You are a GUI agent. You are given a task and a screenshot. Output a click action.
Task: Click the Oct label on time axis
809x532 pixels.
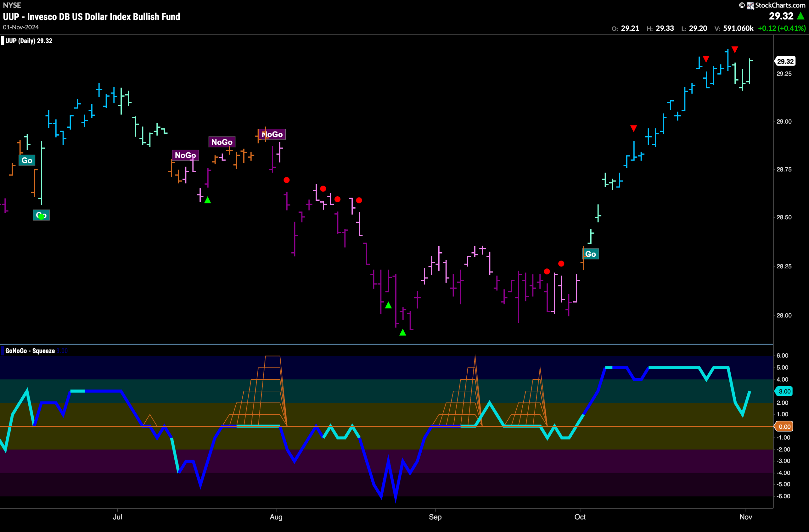[x=580, y=517]
